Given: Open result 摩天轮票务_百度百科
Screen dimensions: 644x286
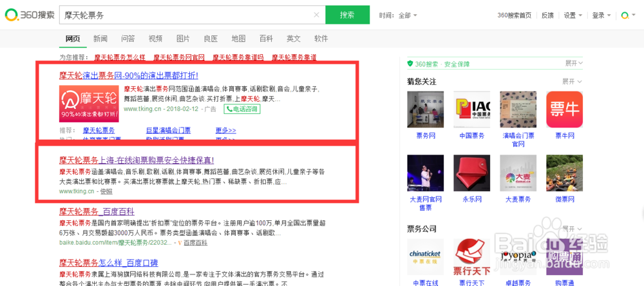Looking at the screenshot, I should [97, 212].
